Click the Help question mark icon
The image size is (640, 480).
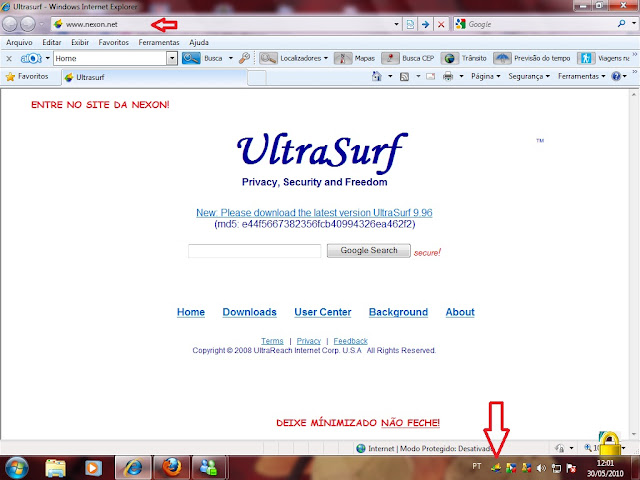(x=616, y=76)
